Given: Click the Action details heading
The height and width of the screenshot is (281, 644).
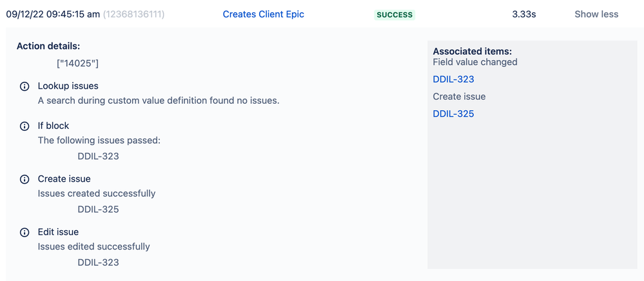Looking at the screenshot, I should click(x=48, y=46).
